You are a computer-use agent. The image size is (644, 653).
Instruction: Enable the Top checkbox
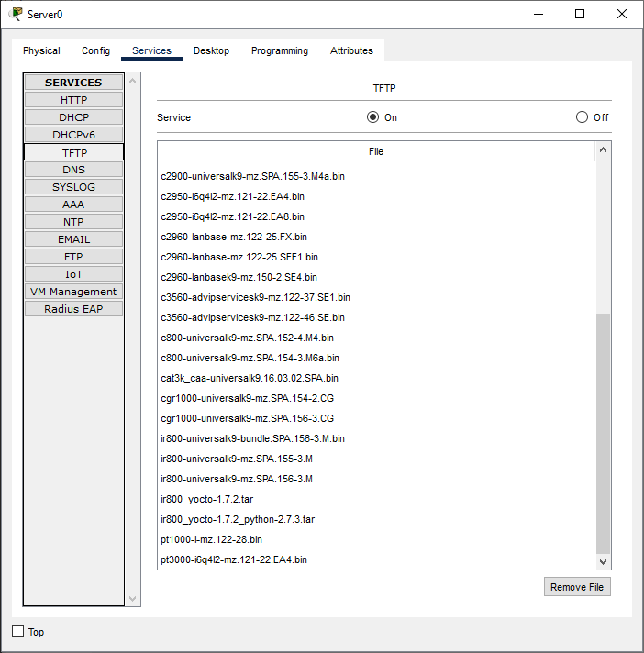18,631
